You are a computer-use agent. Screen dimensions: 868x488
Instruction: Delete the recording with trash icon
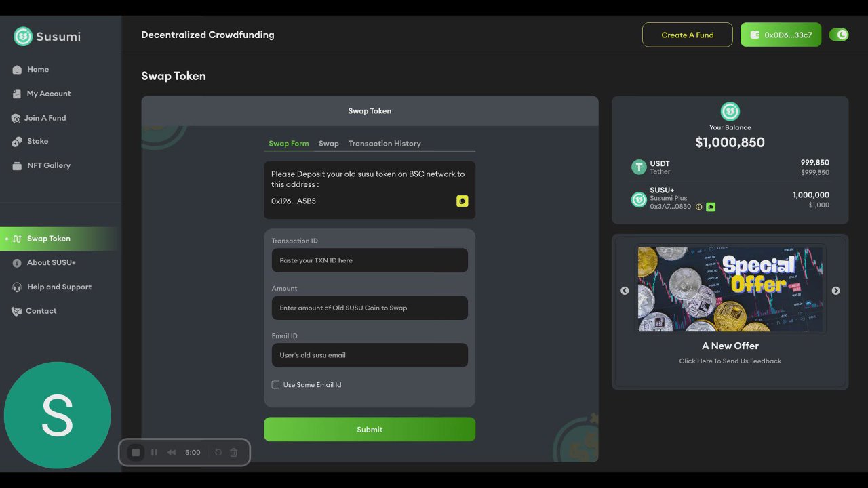tap(233, 452)
